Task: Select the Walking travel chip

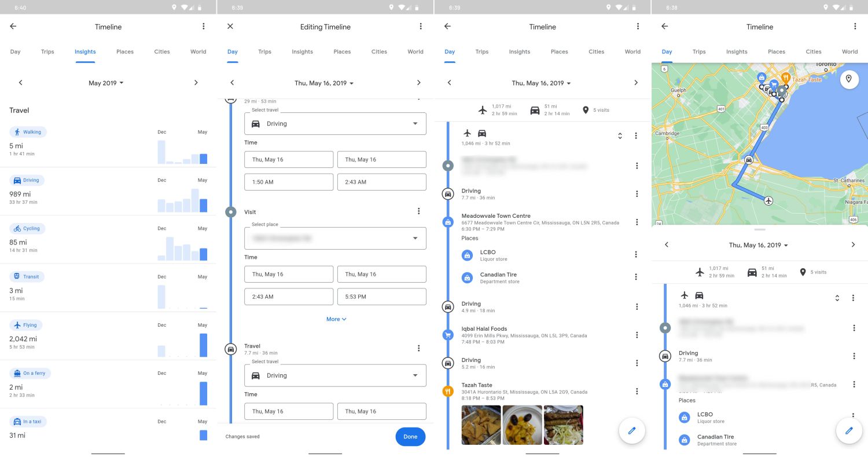Action: (28, 132)
